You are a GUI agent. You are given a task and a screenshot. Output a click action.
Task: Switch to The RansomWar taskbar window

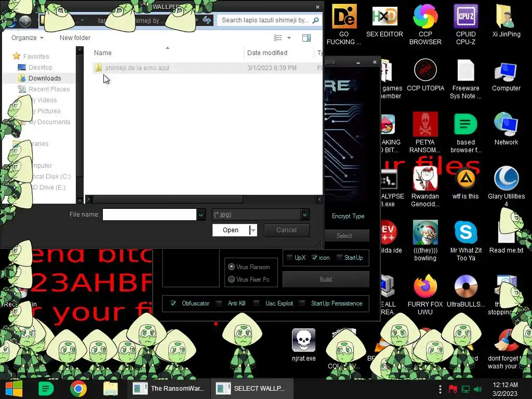(169, 389)
